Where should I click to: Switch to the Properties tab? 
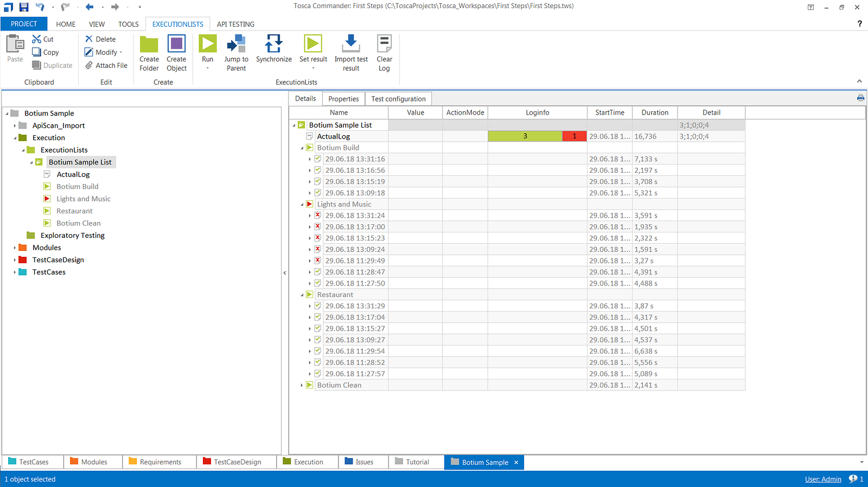coord(343,99)
